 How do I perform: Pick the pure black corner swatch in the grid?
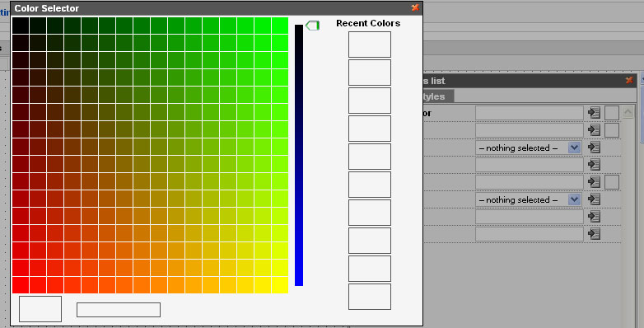(21, 26)
